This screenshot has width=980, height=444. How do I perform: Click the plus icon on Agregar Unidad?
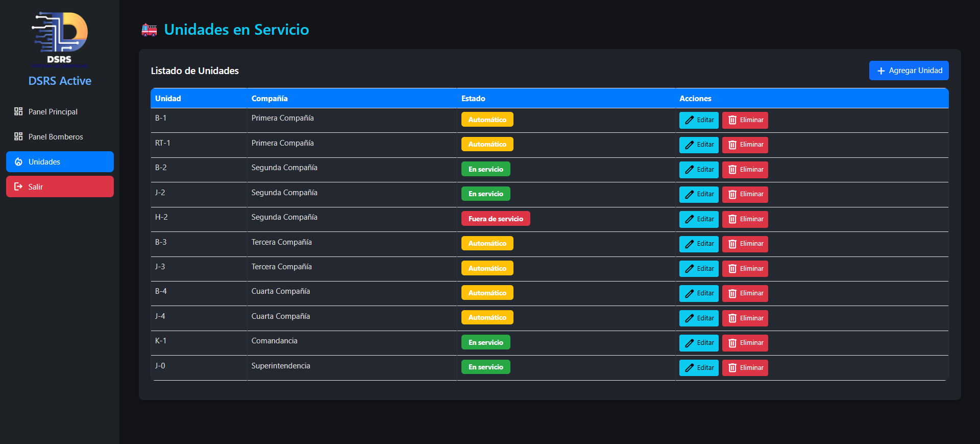880,71
